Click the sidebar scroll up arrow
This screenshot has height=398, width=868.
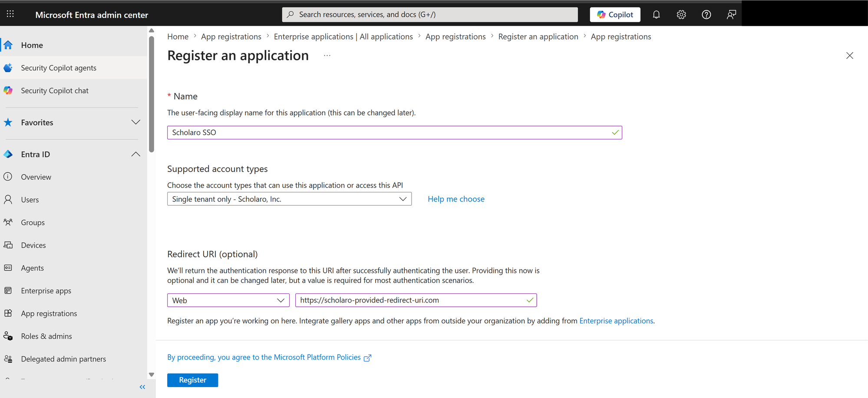152,30
